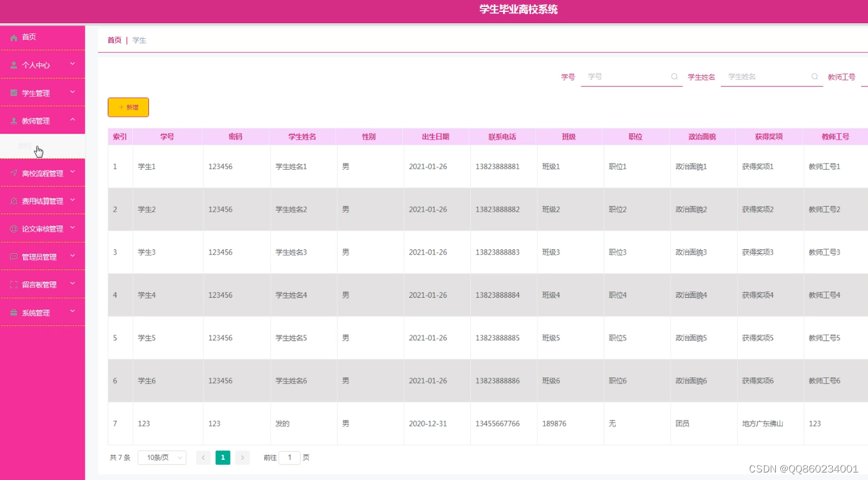
Task: Expand the 管理员管理 menu chevron
Action: pos(73,256)
